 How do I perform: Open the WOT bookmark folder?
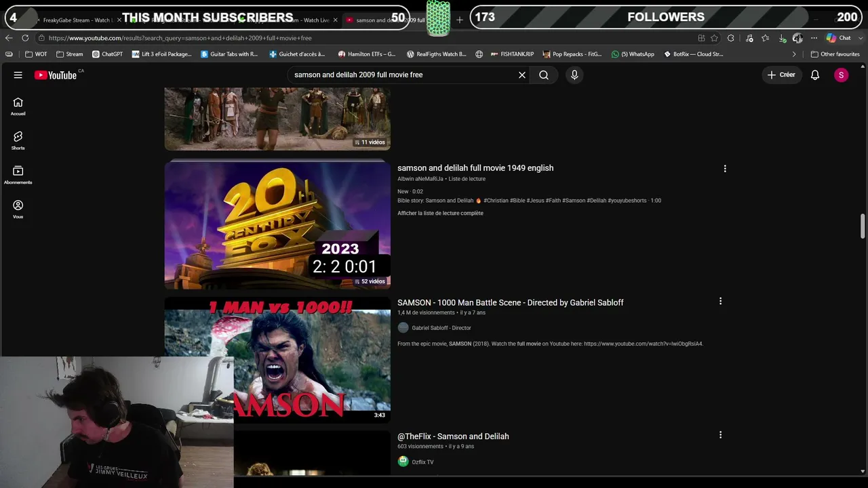click(37, 54)
